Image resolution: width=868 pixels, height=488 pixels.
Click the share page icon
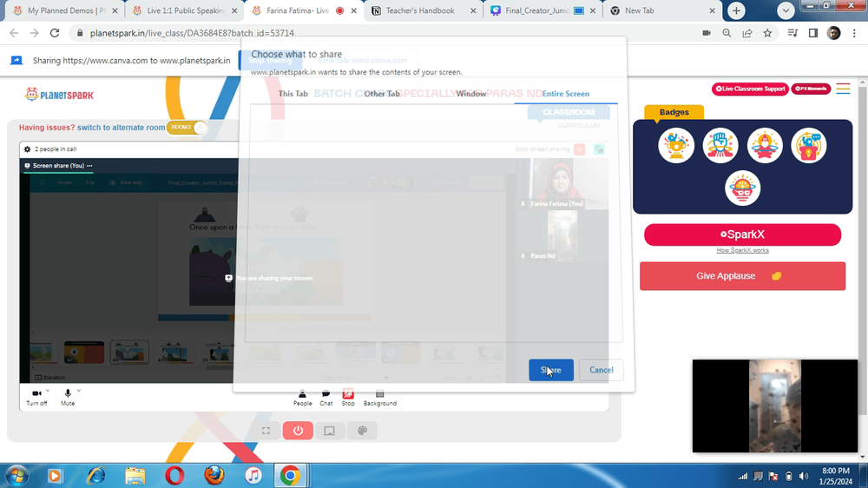click(x=746, y=33)
